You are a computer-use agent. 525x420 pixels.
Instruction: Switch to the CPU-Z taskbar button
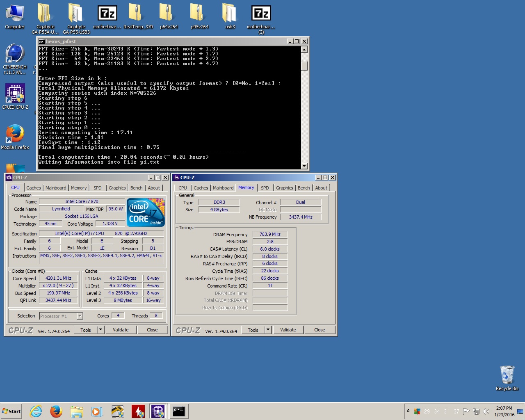pyautogui.click(x=158, y=411)
